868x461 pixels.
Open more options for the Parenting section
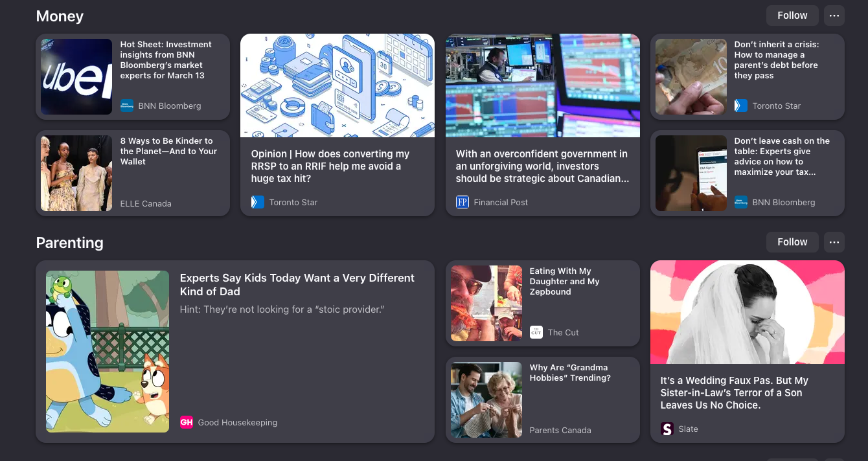834,242
